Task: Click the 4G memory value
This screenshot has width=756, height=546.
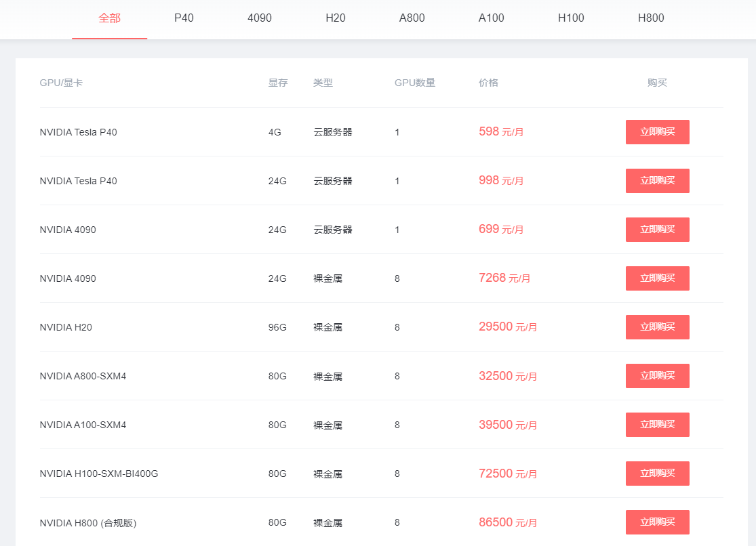Action: (x=275, y=132)
